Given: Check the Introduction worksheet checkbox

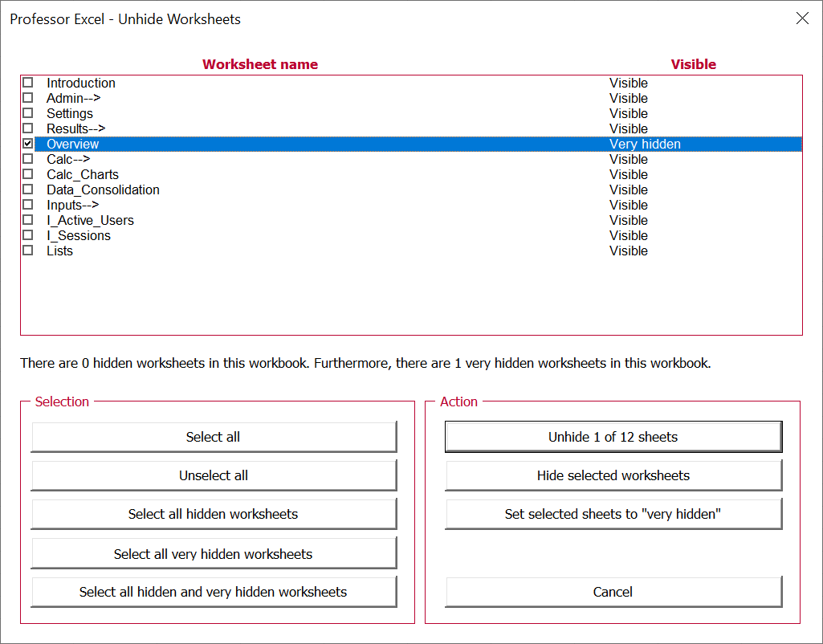Looking at the screenshot, I should click(x=27, y=83).
